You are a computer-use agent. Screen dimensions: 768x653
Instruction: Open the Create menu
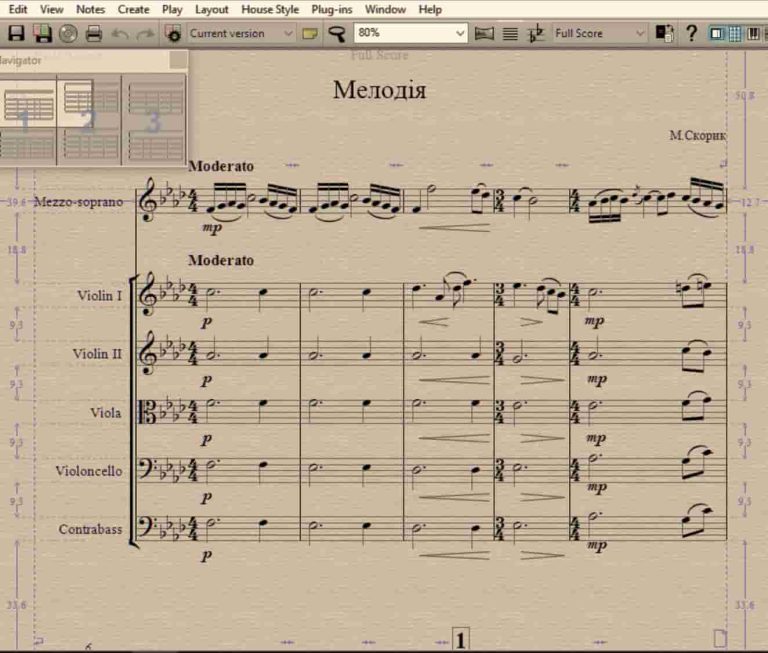tap(133, 9)
